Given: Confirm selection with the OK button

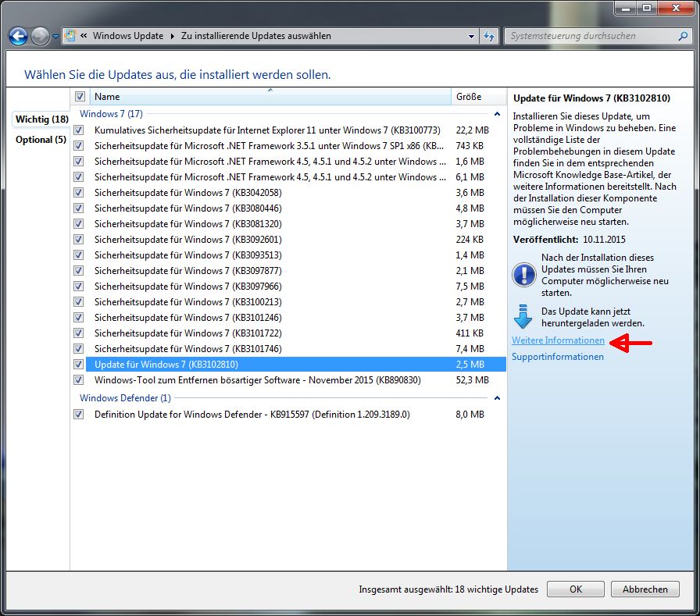Looking at the screenshot, I should 576,589.
